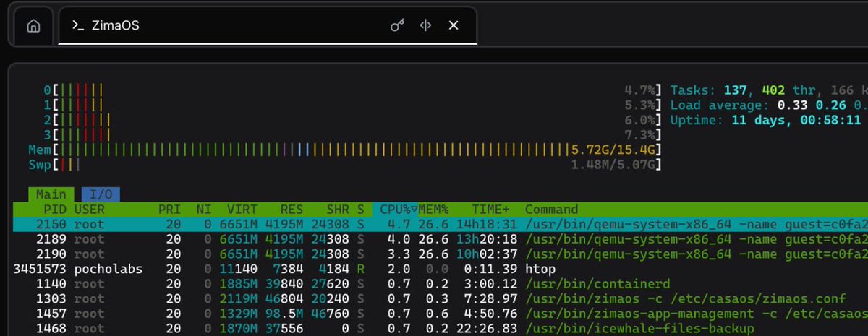Sort by Command column header
This screenshot has width=868, height=336.
[551, 209]
